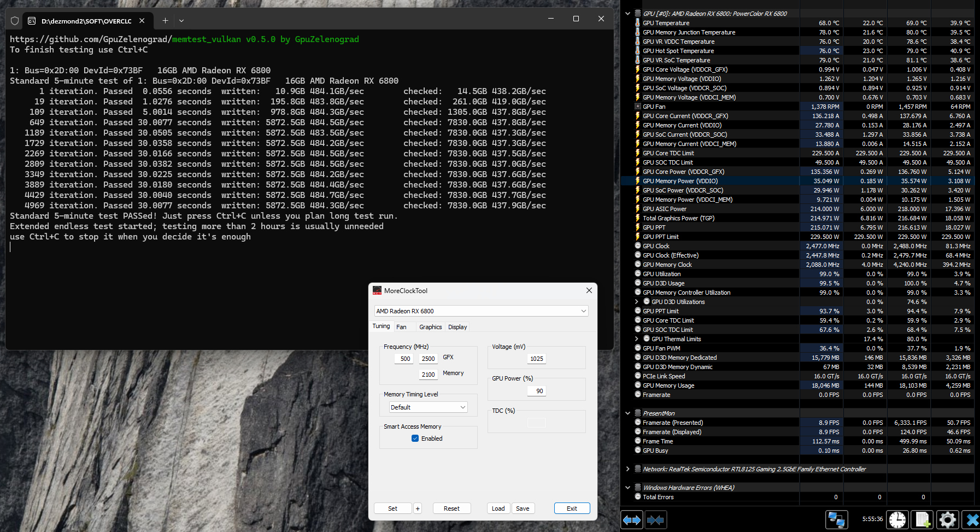Open the Memory Timing Level dropdown

click(429, 407)
